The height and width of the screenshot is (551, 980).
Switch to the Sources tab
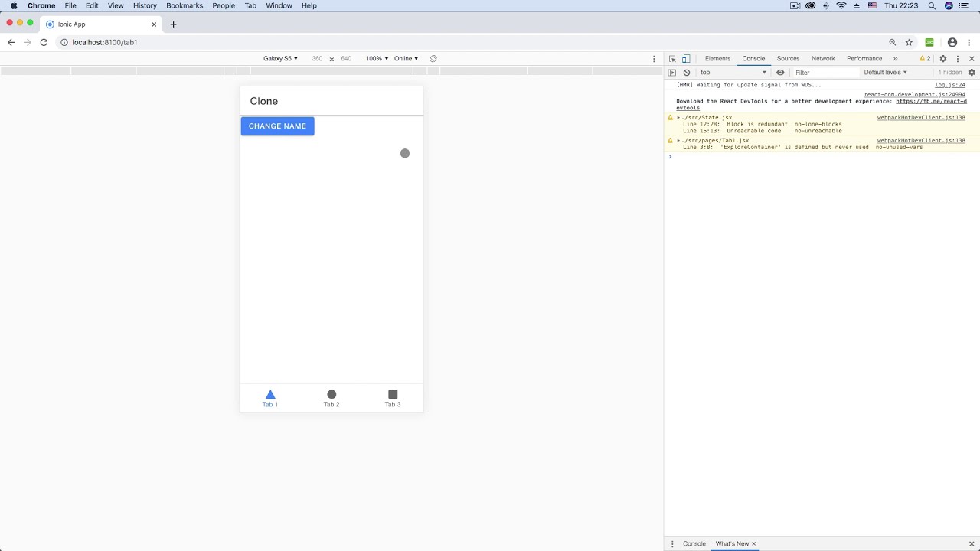click(788, 59)
